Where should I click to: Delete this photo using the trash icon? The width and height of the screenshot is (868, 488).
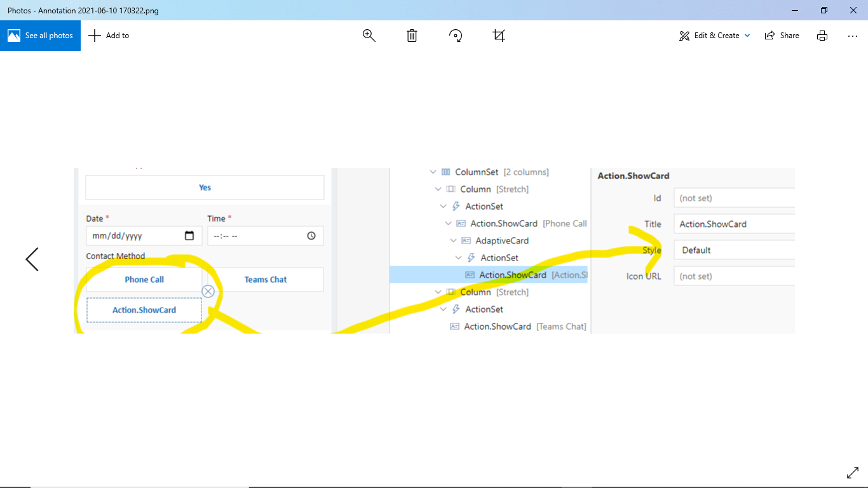[x=411, y=36]
